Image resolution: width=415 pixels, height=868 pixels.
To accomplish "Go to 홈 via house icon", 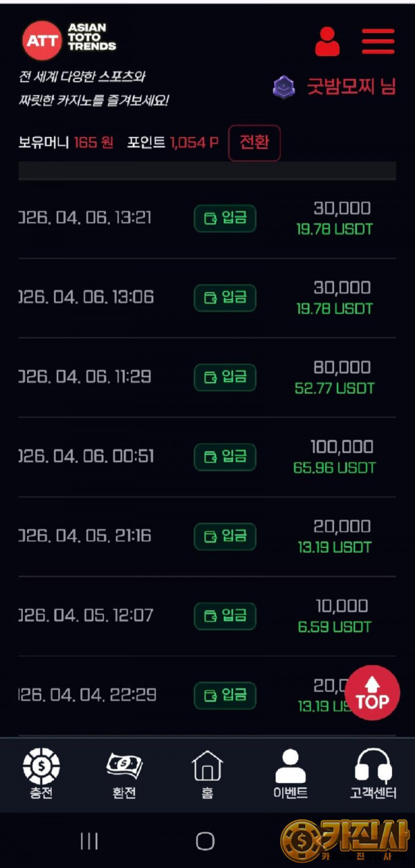I will tap(207, 767).
